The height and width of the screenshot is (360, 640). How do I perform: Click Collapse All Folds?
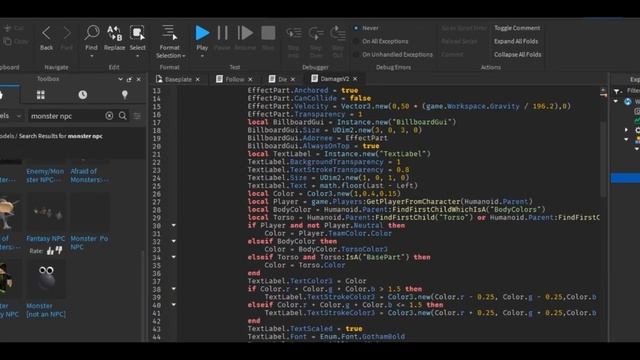[x=518, y=54]
